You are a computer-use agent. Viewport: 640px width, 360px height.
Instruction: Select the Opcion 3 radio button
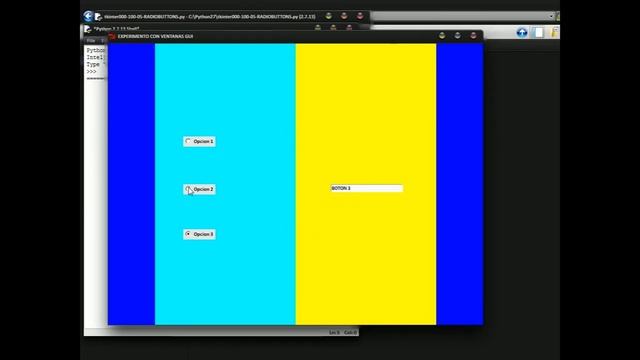tap(199, 234)
